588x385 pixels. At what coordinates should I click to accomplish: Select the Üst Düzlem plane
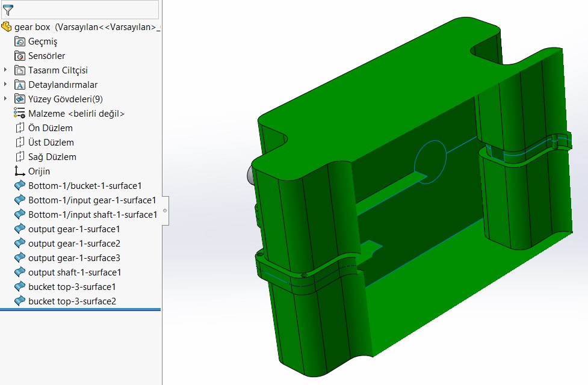tap(51, 143)
